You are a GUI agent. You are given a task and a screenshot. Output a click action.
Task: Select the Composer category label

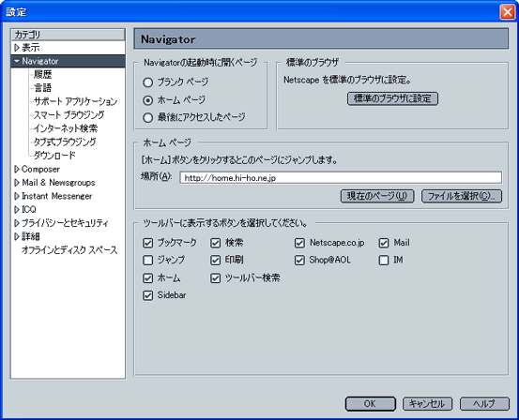pyautogui.click(x=40, y=169)
